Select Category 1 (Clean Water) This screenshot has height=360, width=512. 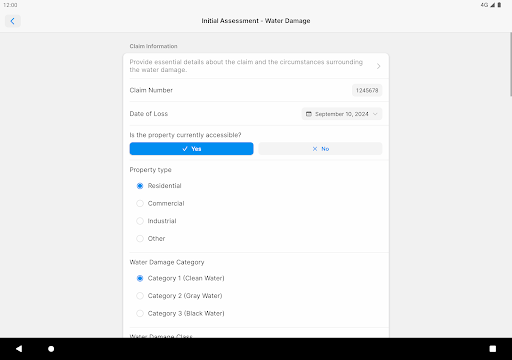(x=140, y=278)
